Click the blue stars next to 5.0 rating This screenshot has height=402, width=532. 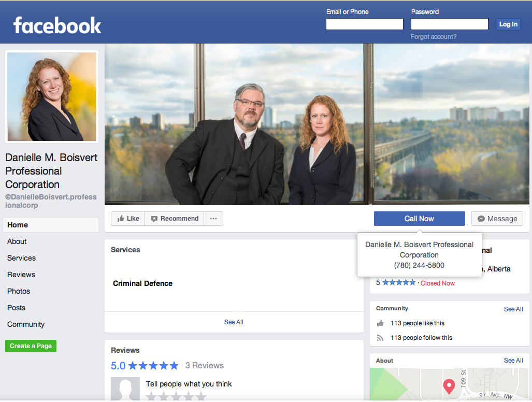point(153,366)
